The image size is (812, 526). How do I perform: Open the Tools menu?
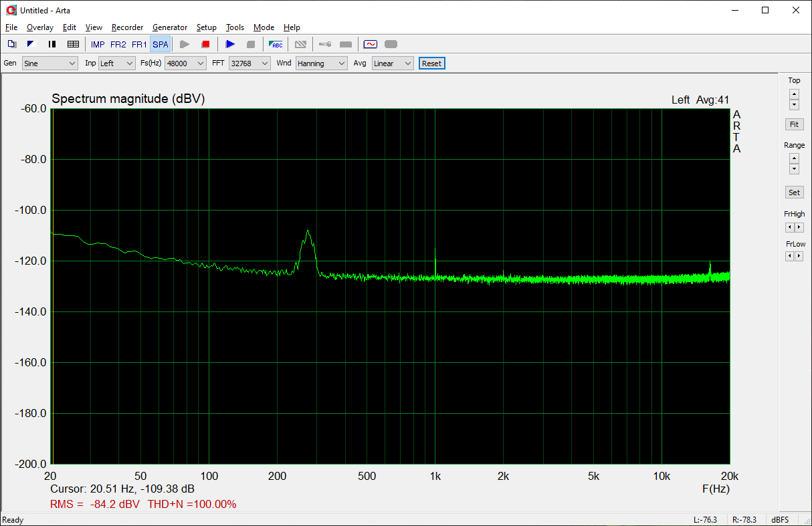click(235, 27)
